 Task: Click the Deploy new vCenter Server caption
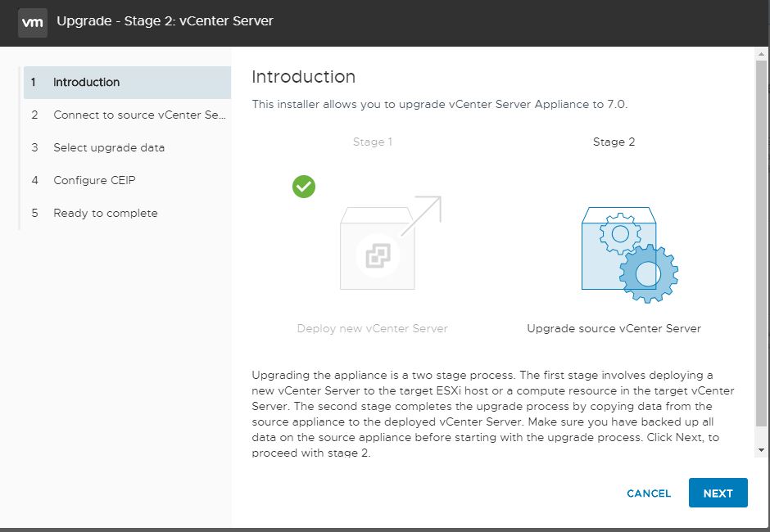pyautogui.click(x=372, y=328)
